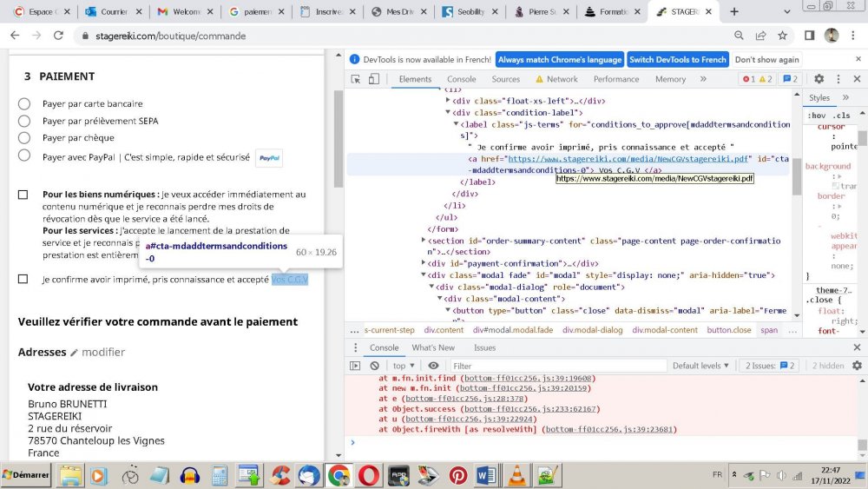Viewport: 868px width, 489px height.
Task: Activate the inspect element picker icon
Action: coord(355,79)
